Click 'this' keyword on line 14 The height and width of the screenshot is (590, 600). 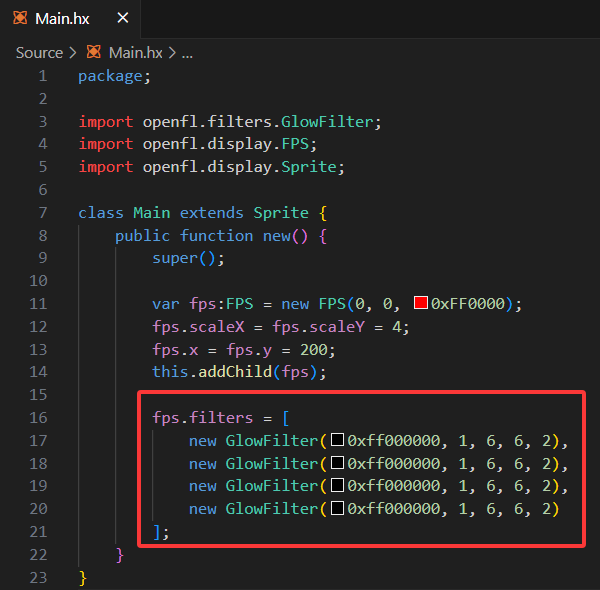tap(170, 372)
